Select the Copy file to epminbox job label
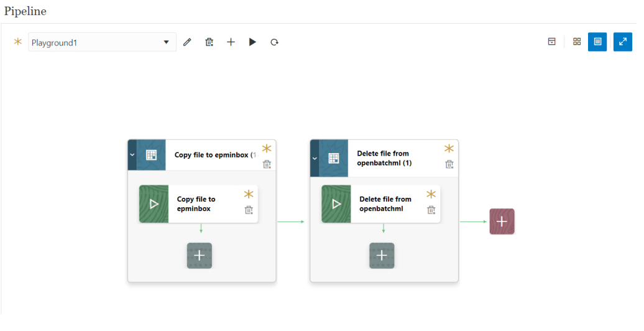Viewport: 644px width, 331px height. point(196,204)
